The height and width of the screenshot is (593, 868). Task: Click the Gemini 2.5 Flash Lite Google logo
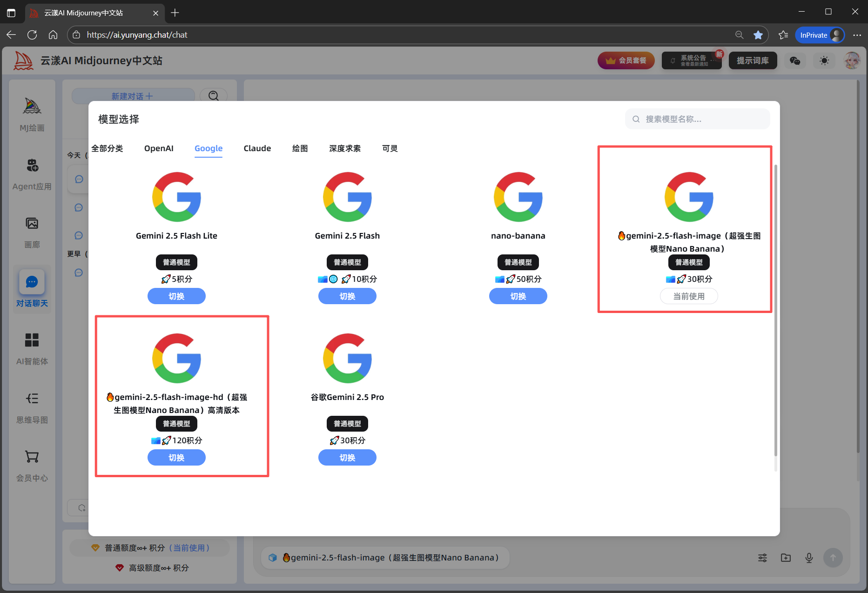click(176, 197)
